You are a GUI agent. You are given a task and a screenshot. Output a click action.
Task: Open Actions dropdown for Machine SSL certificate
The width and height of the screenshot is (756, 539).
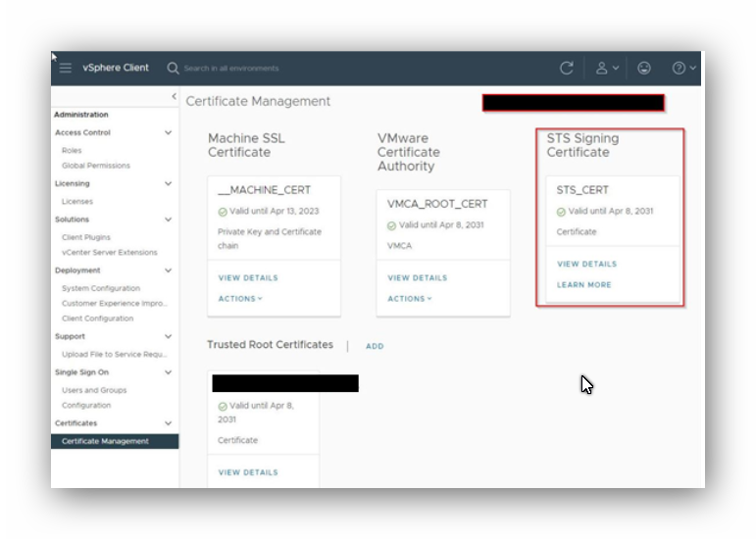click(x=240, y=299)
